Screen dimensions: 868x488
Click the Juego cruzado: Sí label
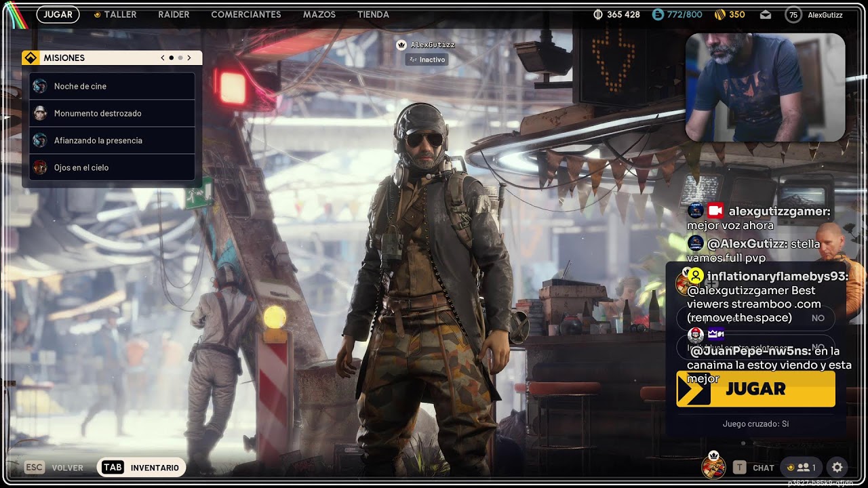coord(755,424)
